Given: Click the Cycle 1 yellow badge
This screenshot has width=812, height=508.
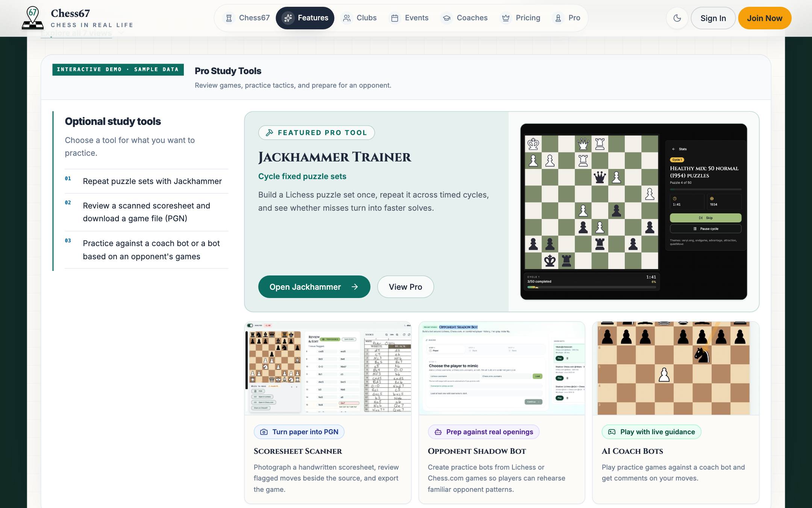Looking at the screenshot, I should (677, 160).
